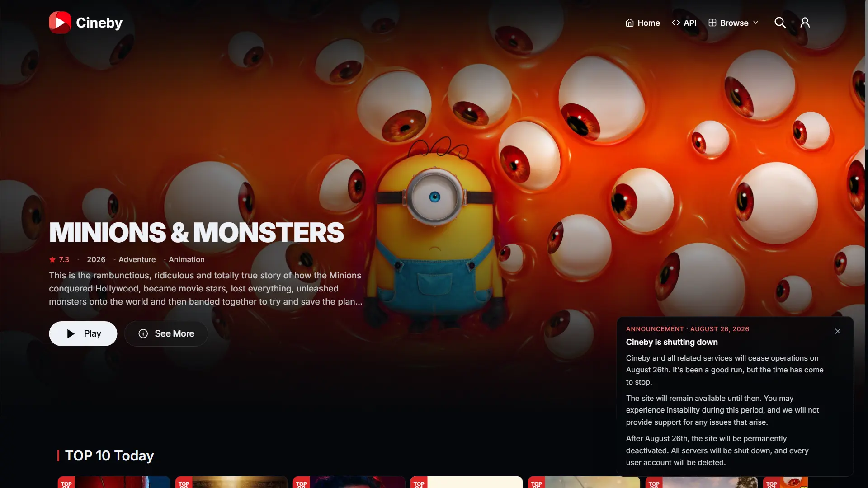Expand the Browse dropdown menu

[x=733, y=23]
